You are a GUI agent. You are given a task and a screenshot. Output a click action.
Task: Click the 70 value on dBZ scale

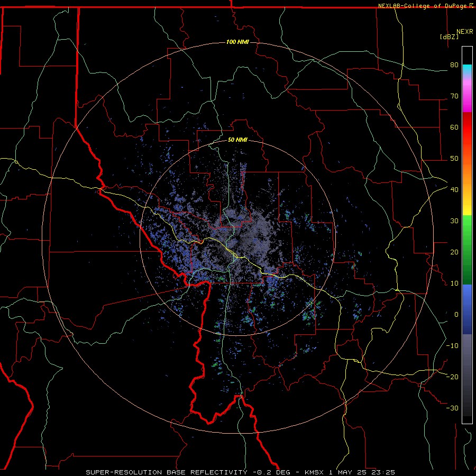click(454, 96)
